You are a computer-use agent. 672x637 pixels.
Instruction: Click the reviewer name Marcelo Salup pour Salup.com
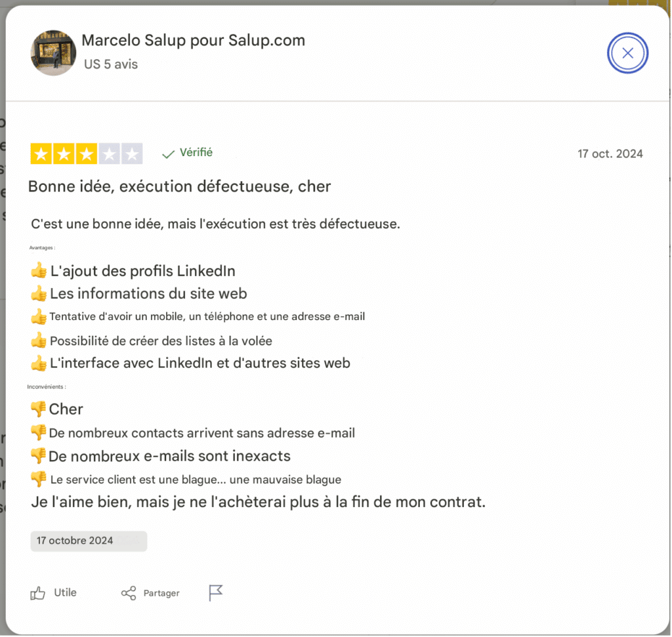(x=192, y=40)
